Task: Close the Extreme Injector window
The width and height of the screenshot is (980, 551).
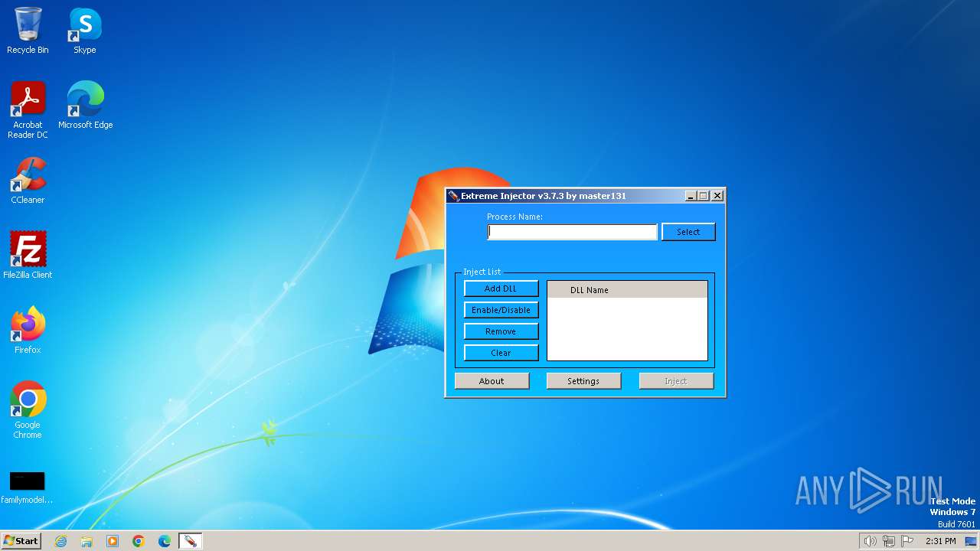Action: 717,196
